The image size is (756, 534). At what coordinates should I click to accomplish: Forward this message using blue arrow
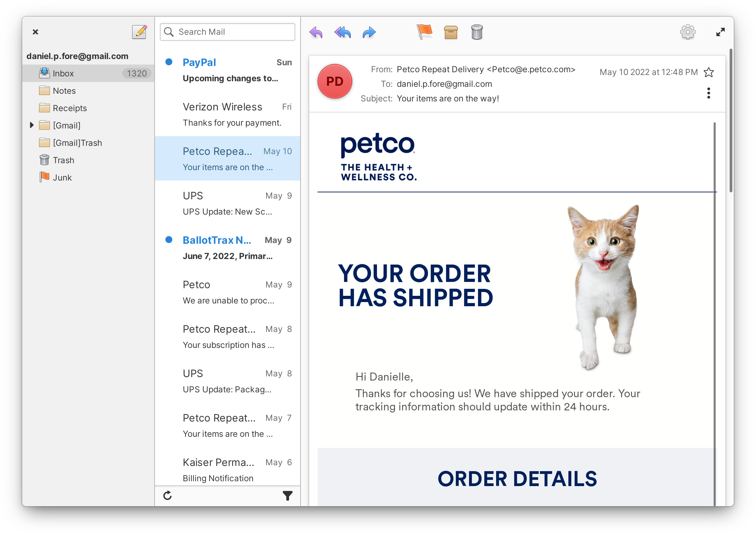point(369,32)
